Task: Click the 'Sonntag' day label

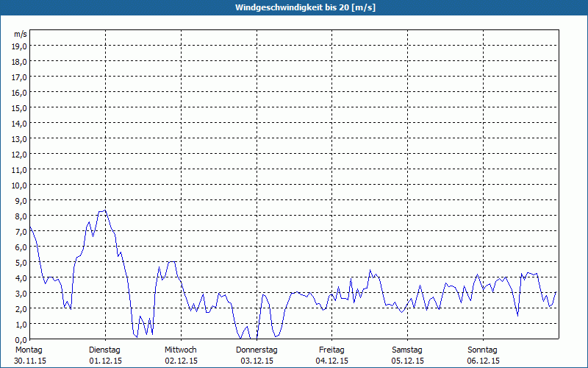Action: coord(482,350)
